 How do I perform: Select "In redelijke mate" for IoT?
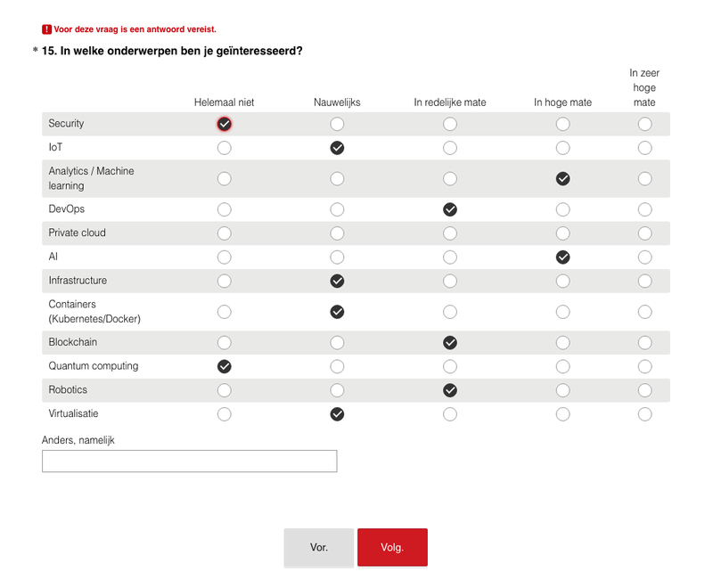[x=449, y=148]
